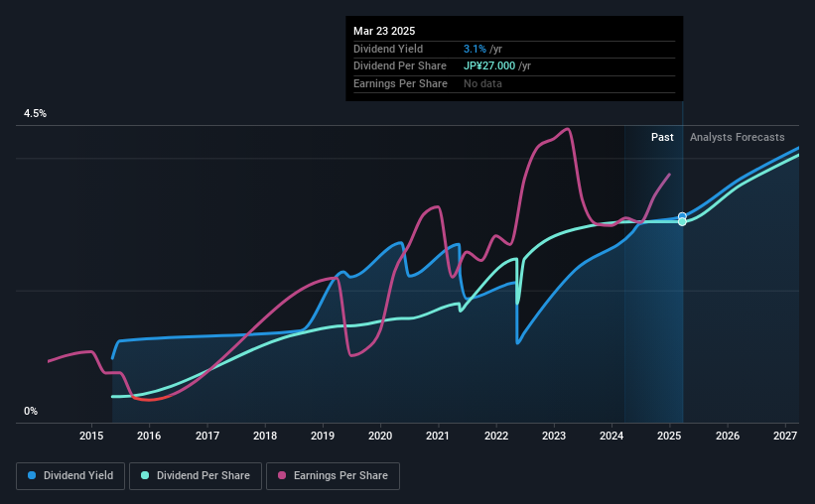Click the 2015 x-axis label
The height and width of the screenshot is (504, 815).
coord(91,436)
